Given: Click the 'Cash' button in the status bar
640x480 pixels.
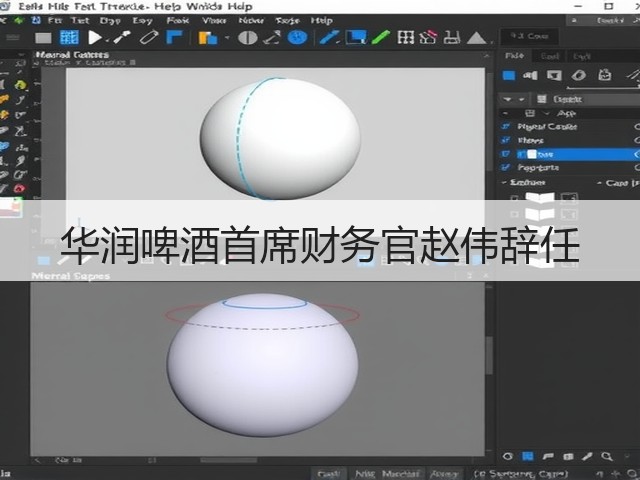Looking at the screenshot, I should [329, 474].
